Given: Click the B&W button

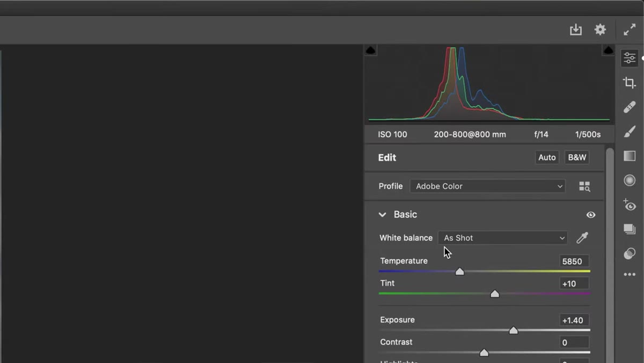Looking at the screenshot, I should pyautogui.click(x=577, y=157).
